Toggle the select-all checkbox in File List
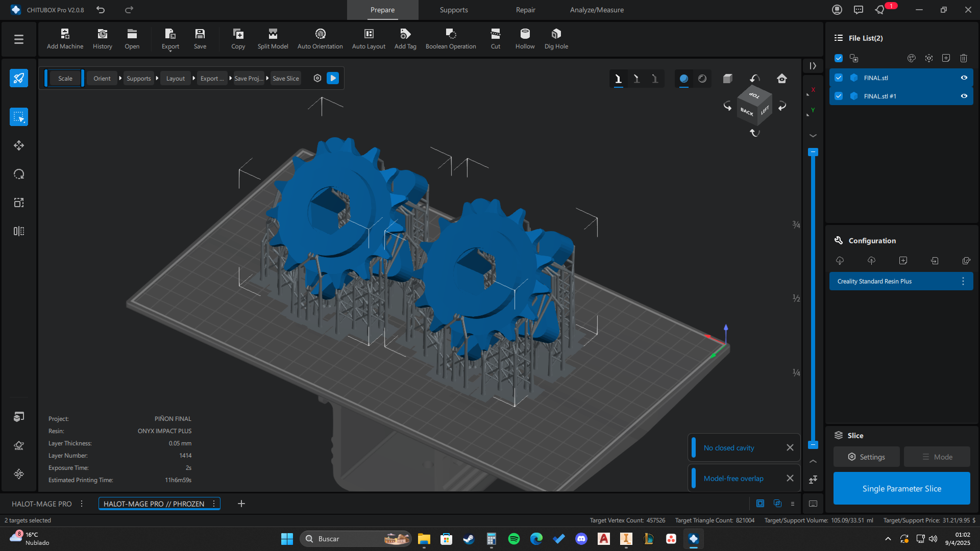 [x=839, y=58]
